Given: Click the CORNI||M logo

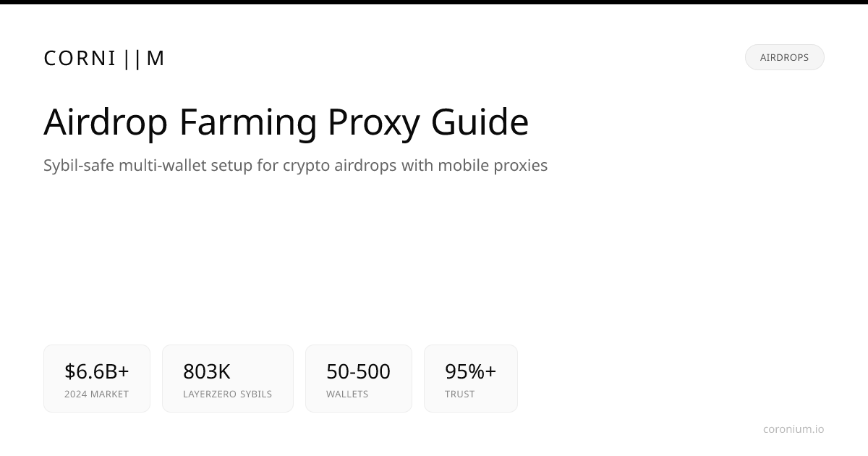Looking at the screenshot, I should [x=104, y=58].
